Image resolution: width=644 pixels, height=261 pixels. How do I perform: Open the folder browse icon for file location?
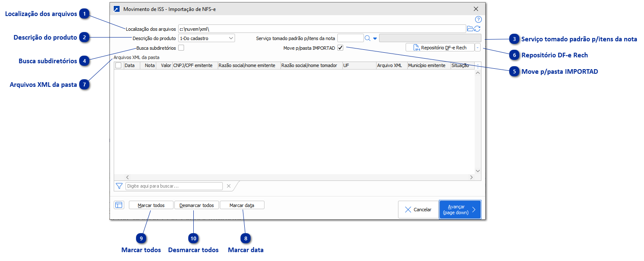(x=470, y=29)
